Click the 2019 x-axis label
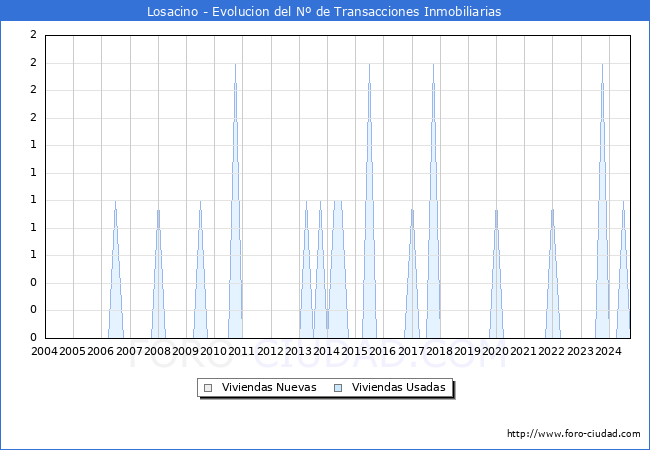Screen dimensions: 650x450 [467, 351]
